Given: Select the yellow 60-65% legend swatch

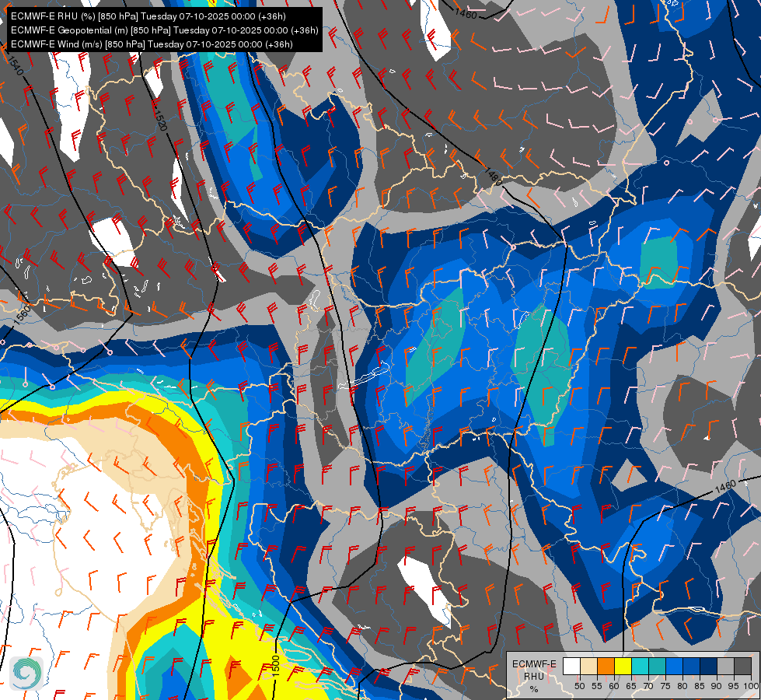Looking at the screenshot, I should tap(623, 666).
